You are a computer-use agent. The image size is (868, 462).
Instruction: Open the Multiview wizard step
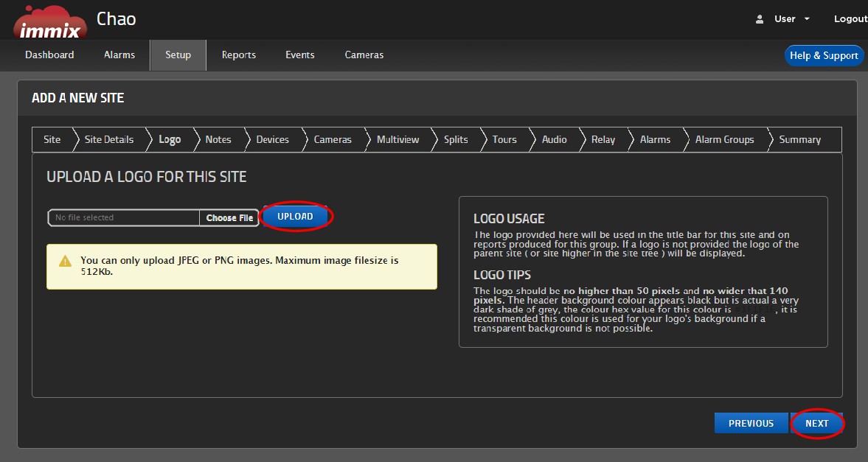click(x=397, y=139)
